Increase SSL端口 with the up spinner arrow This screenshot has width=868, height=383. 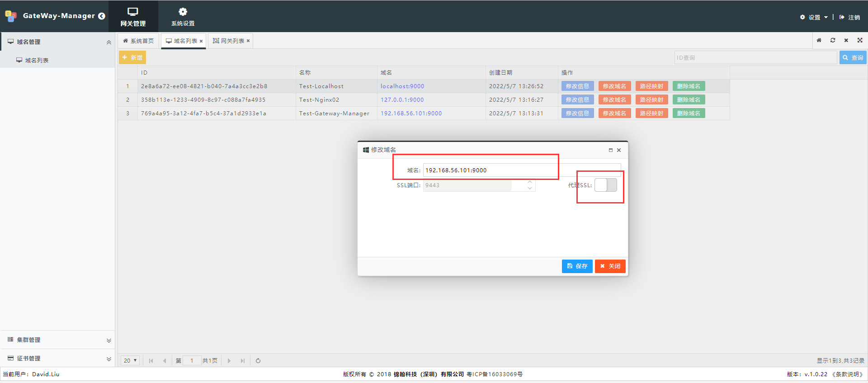530,182
